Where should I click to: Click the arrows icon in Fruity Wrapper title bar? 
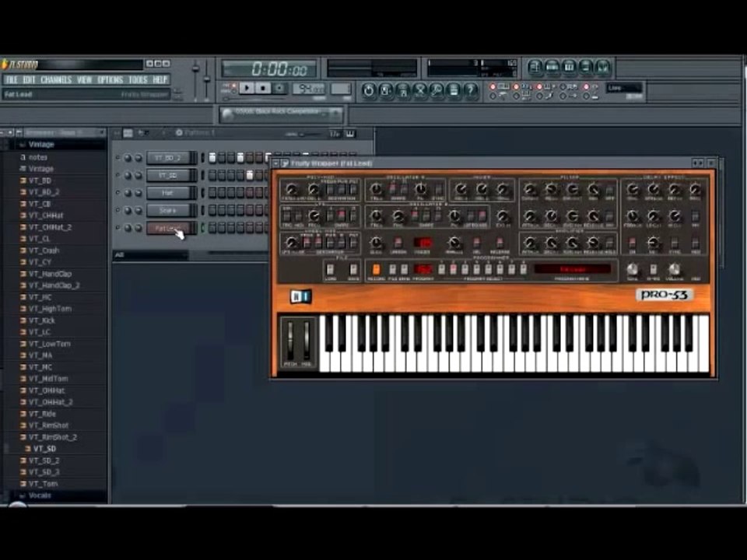pos(698,163)
